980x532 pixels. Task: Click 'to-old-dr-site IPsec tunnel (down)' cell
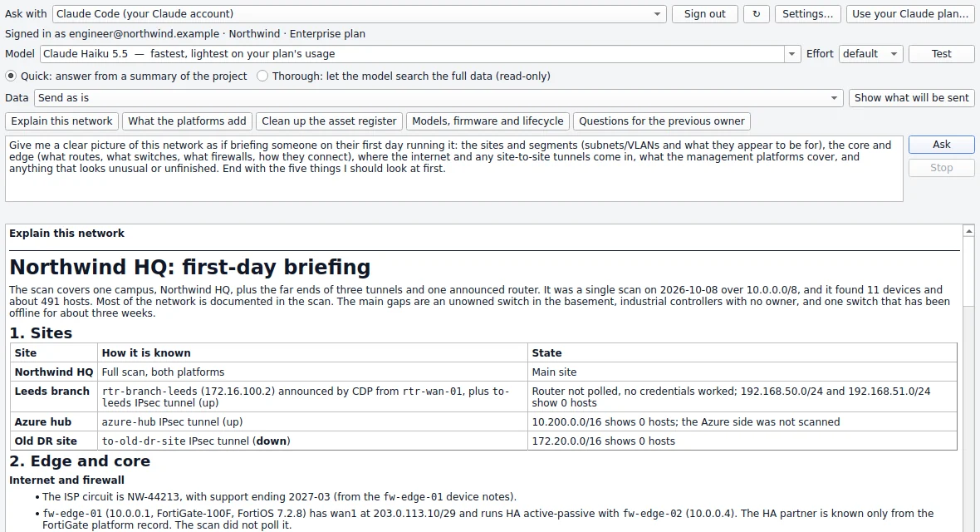tap(312, 441)
